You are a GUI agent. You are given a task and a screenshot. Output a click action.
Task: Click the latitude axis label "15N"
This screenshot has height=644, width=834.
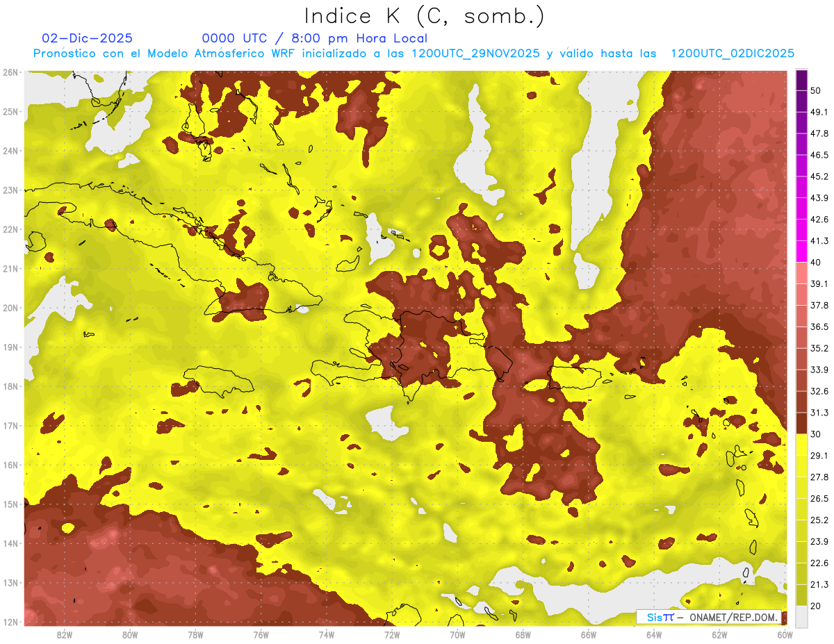coord(10,504)
